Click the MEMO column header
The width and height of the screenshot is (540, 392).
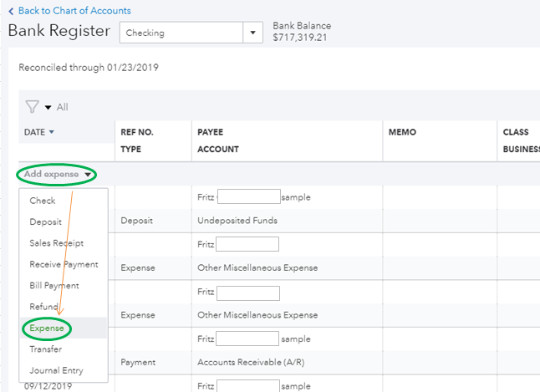(x=402, y=132)
